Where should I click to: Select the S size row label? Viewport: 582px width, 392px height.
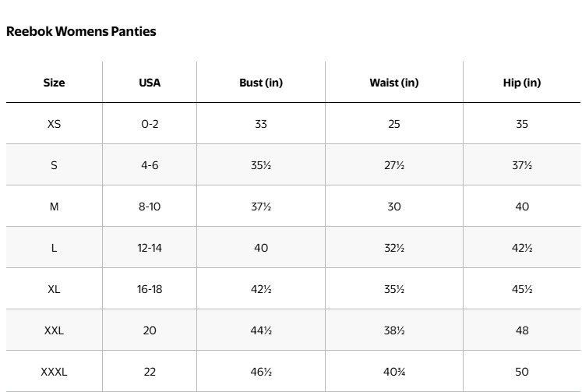pos(54,165)
